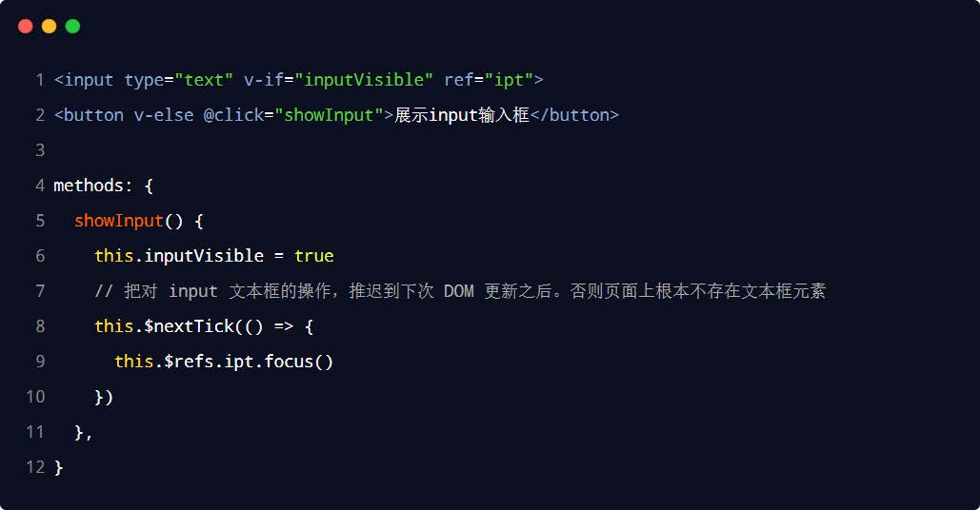Click the 展示input输入框 button text
This screenshot has height=510, width=980.
(461, 115)
